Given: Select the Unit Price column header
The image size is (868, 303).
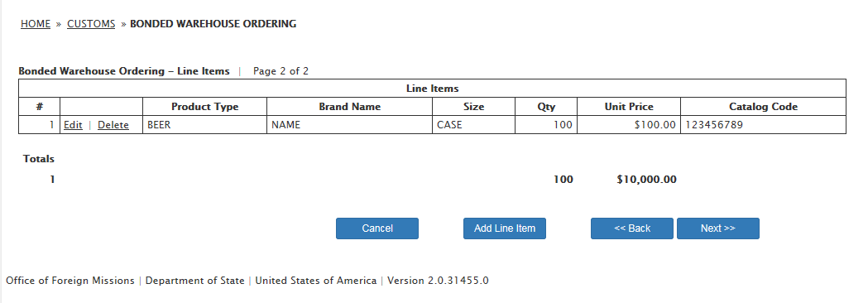Looking at the screenshot, I should pos(629,107).
